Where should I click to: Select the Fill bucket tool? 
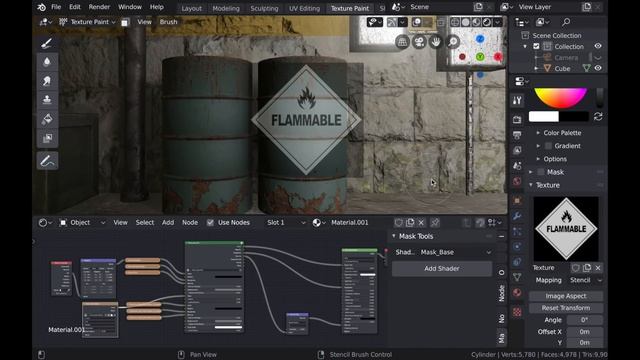[x=47, y=119]
